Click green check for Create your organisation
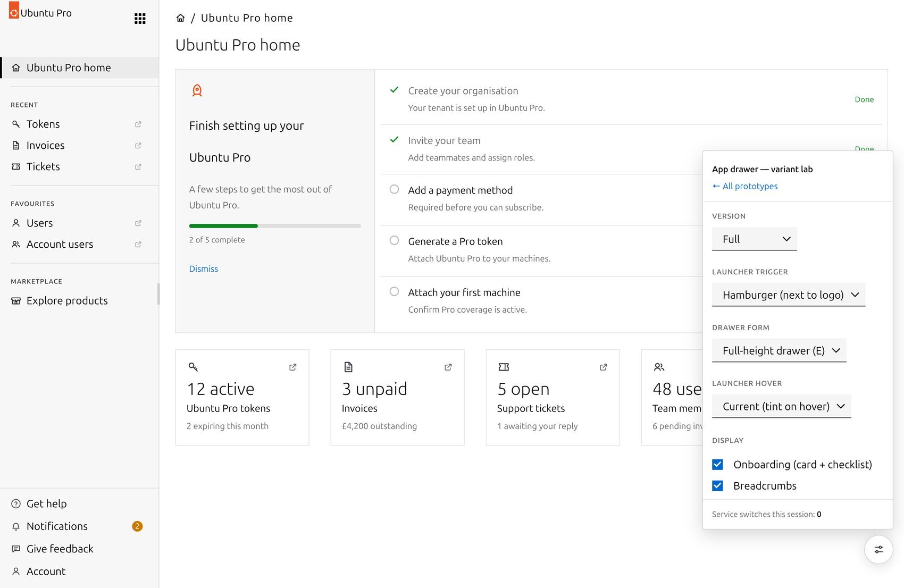904x588 pixels. pyautogui.click(x=394, y=90)
